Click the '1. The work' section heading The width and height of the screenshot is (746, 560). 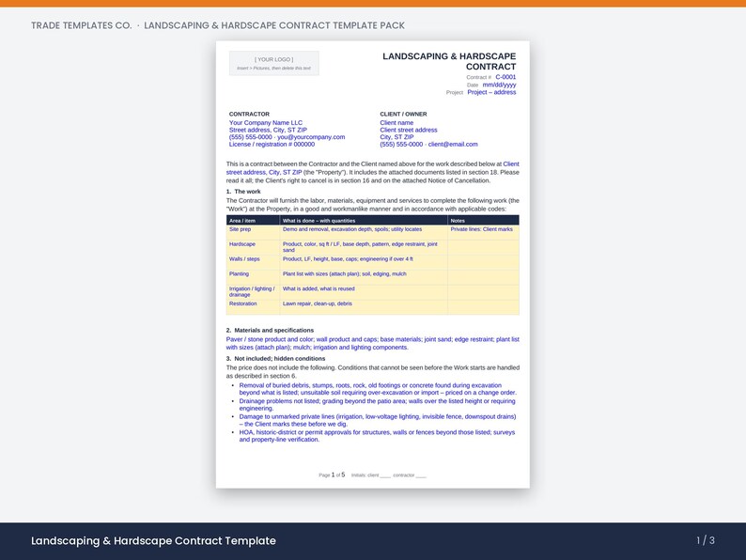point(243,192)
